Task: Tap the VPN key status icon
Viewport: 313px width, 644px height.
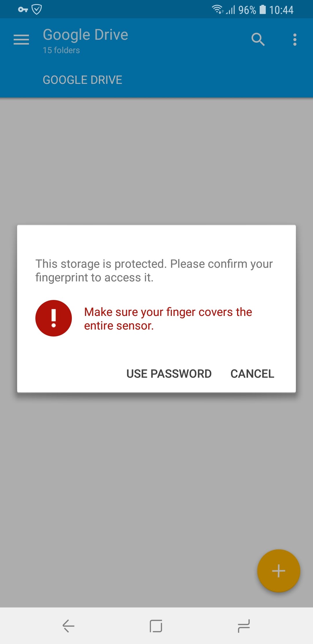Action: coord(23,10)
